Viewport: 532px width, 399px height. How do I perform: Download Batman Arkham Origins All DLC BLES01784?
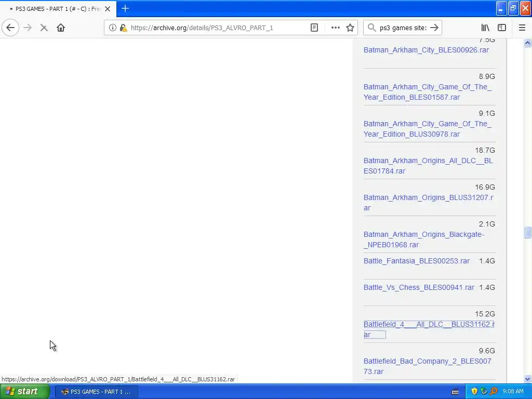(428, 166)
